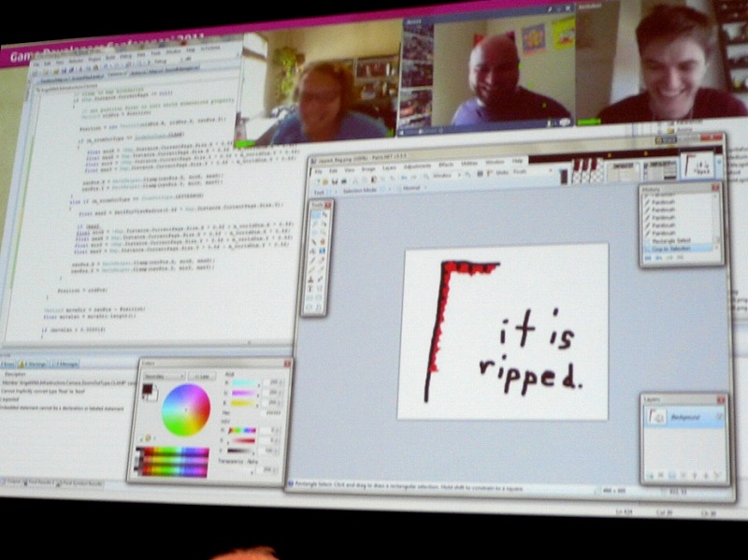Image resolution: width=748 pixels, height=560 pixels.
Task: Click the Redo arrow in Paint.NET toolbar
Action: 413,177
